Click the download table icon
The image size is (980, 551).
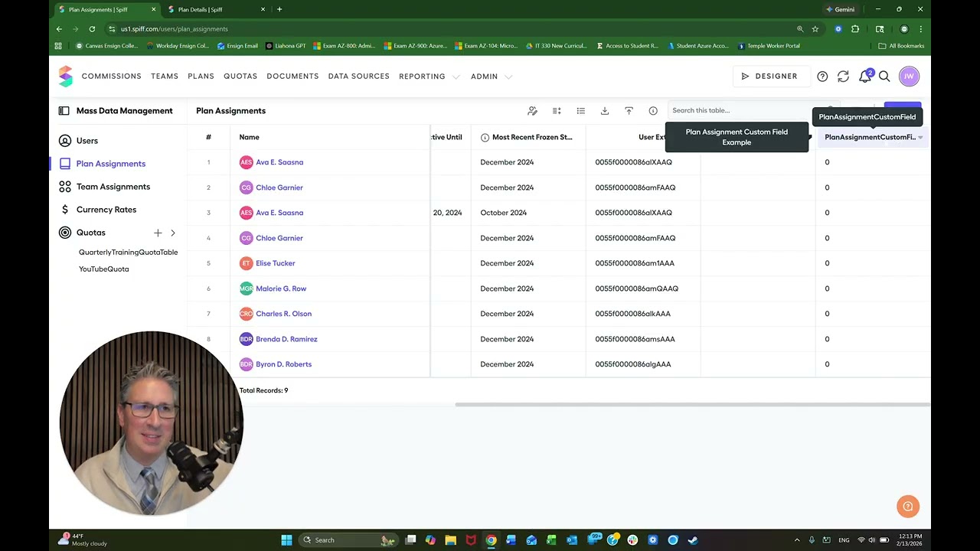coord(605,111)
